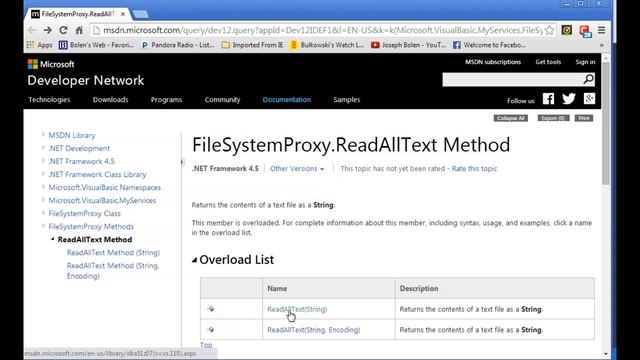
Task: Open Pandora Radio bookmark
Action: pos(178,45)
